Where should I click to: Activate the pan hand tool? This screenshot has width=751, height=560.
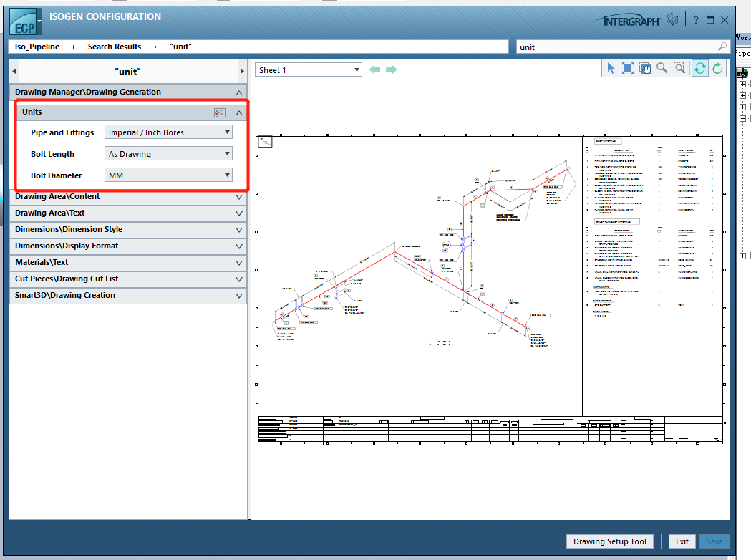(x=645, y=69)
